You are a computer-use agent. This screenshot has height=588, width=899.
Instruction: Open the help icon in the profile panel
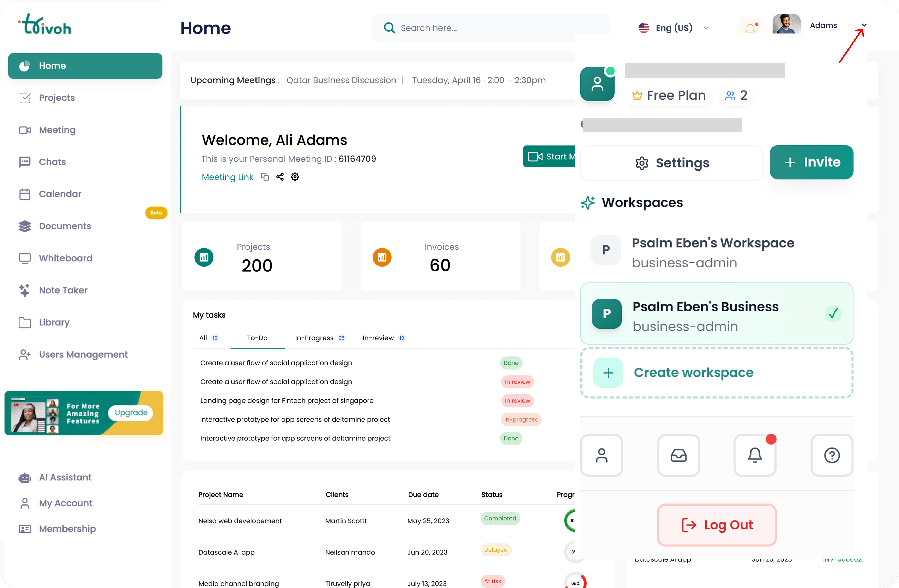[x=831, y=455]
